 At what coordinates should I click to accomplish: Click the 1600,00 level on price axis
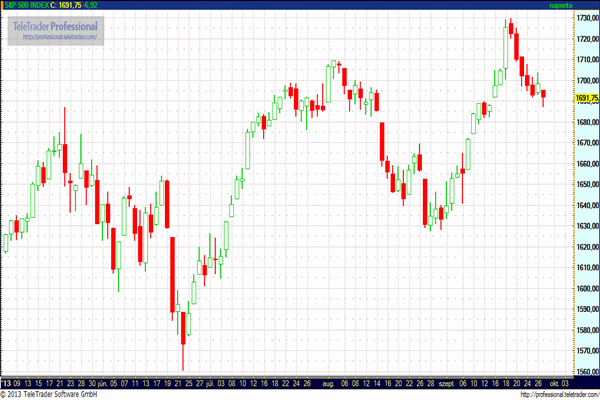[585, 289]
